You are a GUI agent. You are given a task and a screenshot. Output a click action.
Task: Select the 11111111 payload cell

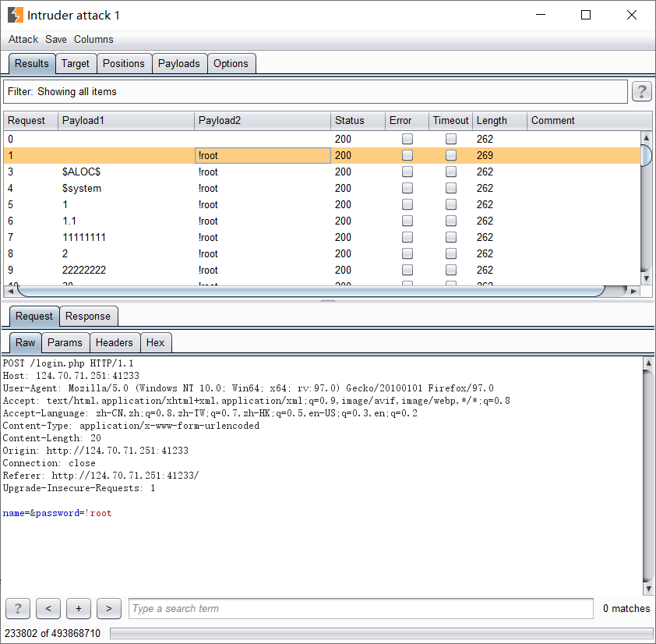tap(126, 237)
